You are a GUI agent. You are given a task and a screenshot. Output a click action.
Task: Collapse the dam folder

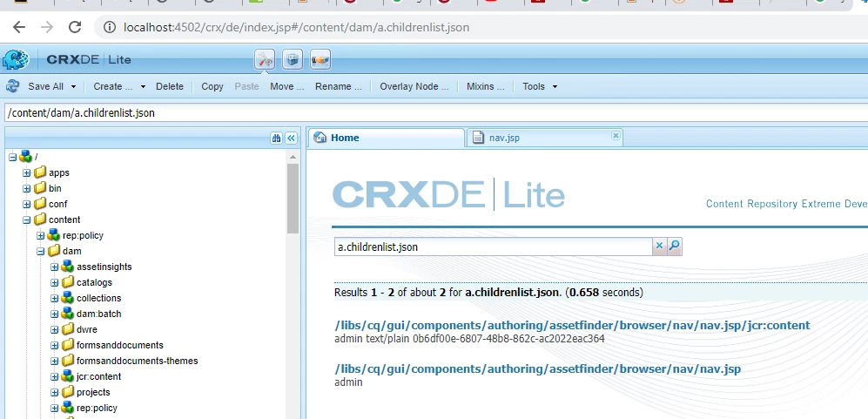40,251
